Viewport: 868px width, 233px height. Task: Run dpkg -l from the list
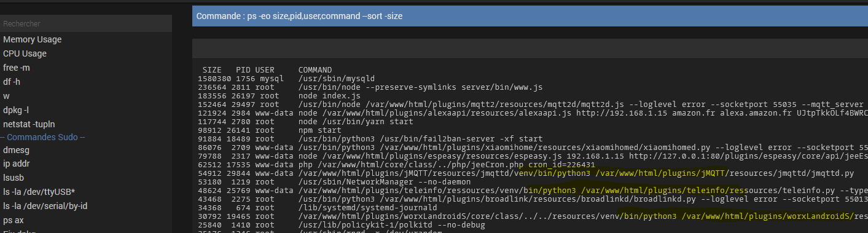(16, 110)
